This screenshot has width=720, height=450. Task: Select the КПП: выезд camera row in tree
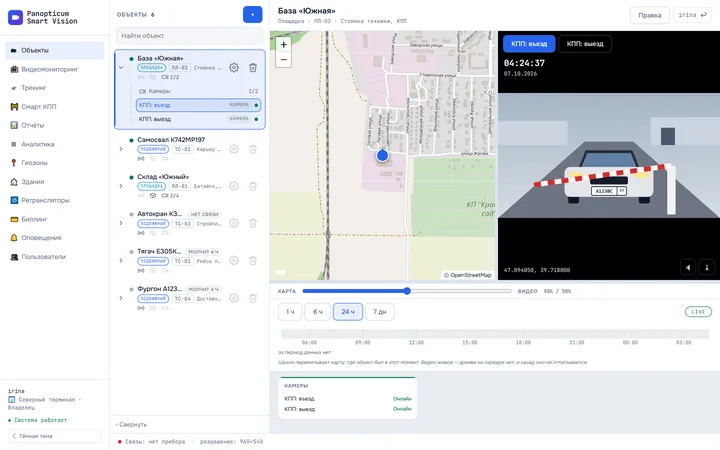[198, 119]
